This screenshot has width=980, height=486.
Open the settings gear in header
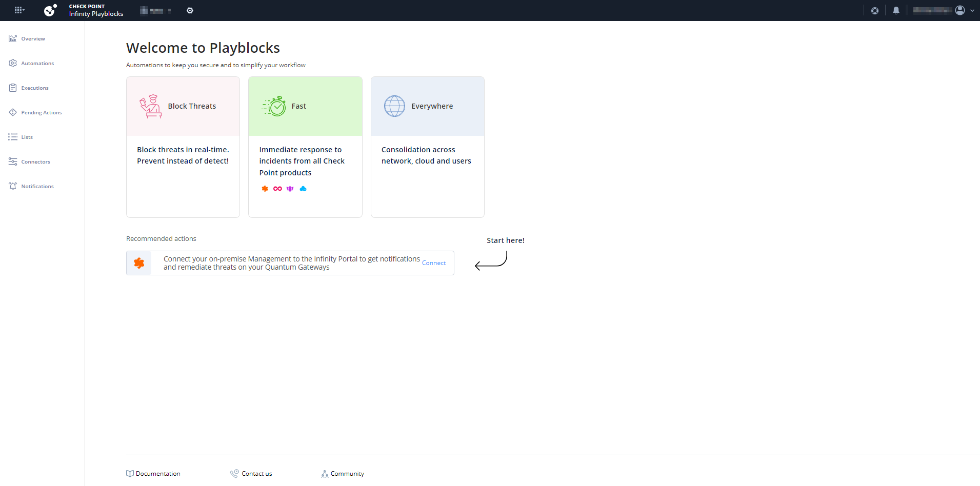(x=190, y=10)
